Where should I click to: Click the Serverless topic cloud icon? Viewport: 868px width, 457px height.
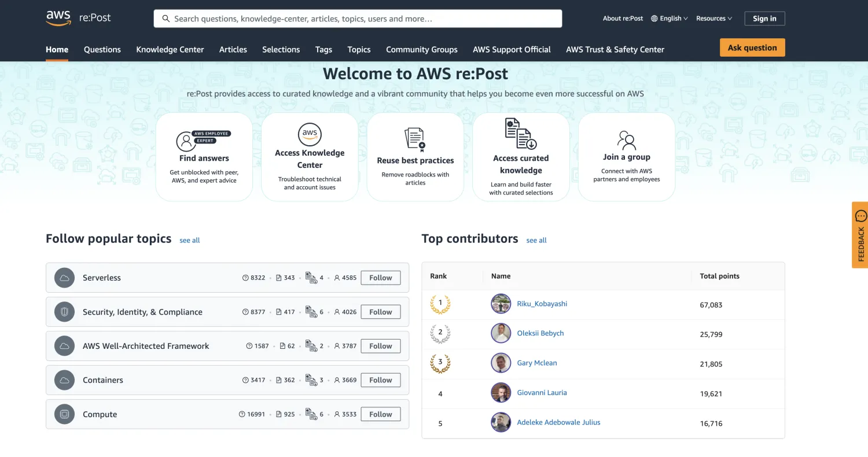click(64, 278)
